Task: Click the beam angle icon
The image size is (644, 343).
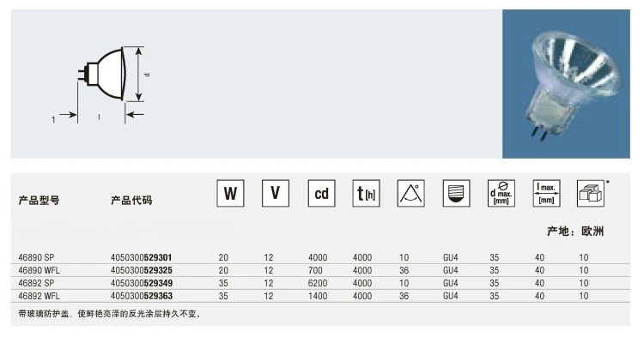Action: coord(411,193)
